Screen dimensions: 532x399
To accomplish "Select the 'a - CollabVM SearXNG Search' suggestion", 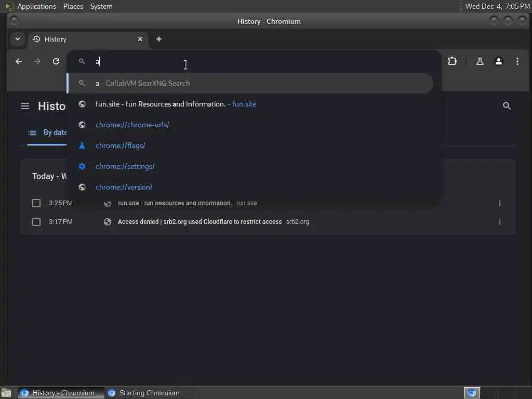I will point(250,83).
